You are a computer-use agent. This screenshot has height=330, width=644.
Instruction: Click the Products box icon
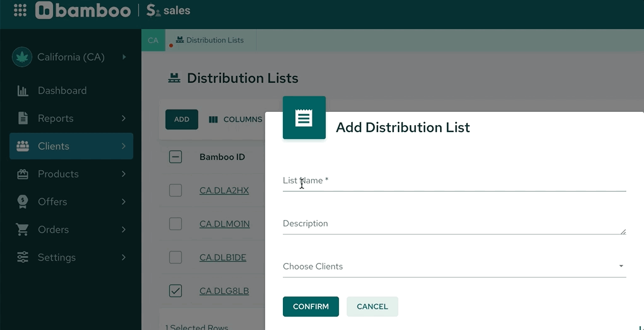pyautogui.click(x=23, y=174)
